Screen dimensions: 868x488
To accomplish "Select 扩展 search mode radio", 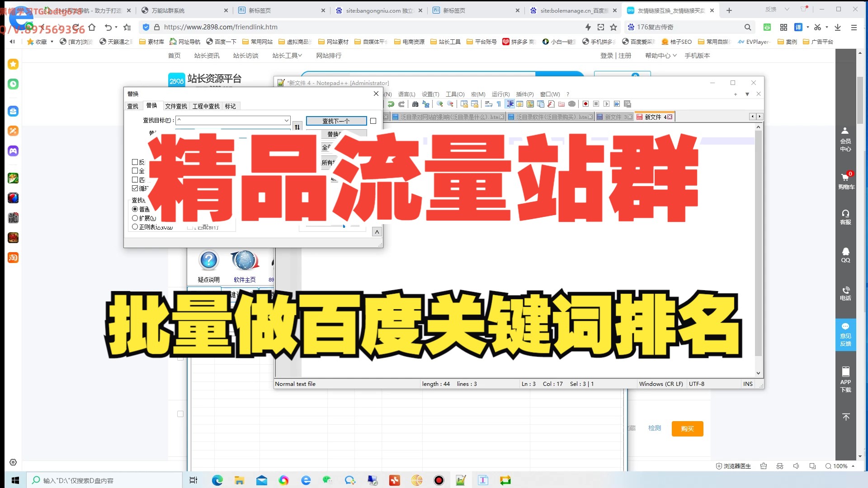I will (135, 218).
